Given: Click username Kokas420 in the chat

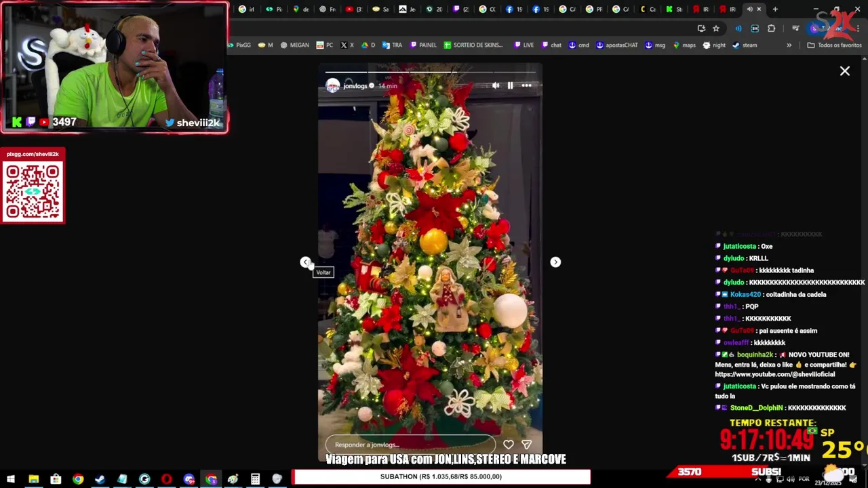Looking at the screenshot, I should coord(745,295).
